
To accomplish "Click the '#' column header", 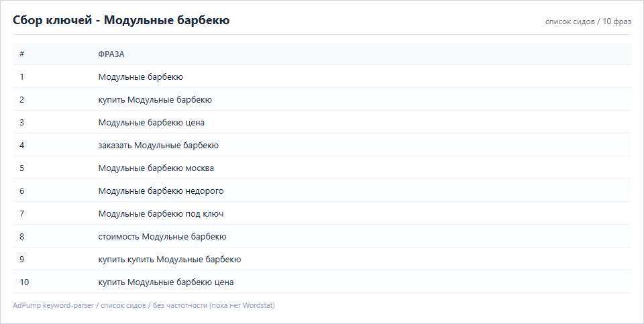I will (x=21, y=54).
